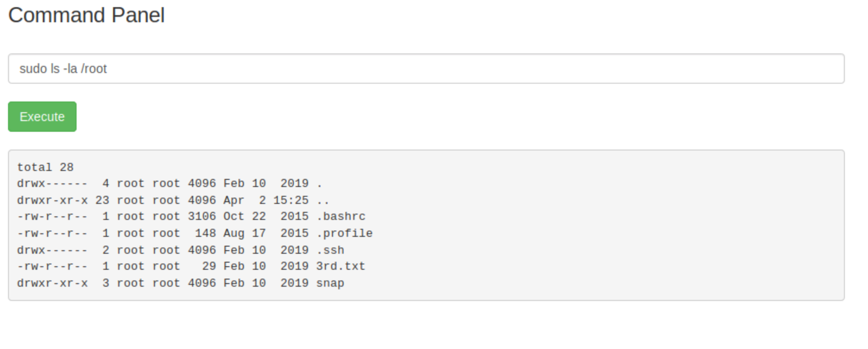Click the "total 28" output line
Screen dimensions: 868x349
click(45, 167)
